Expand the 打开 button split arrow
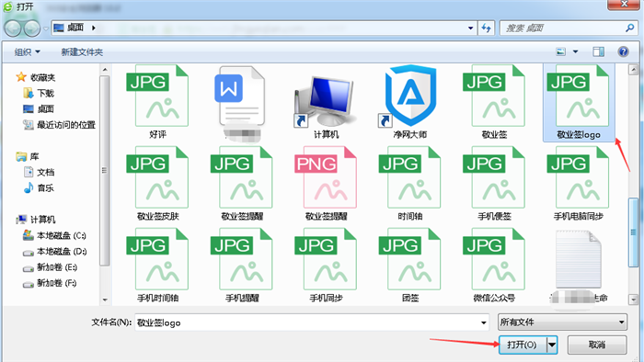 click(552, 345)
